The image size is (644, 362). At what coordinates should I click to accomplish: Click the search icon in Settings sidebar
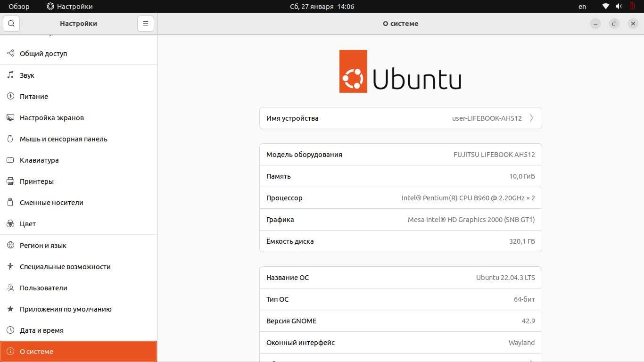point(11,24)
